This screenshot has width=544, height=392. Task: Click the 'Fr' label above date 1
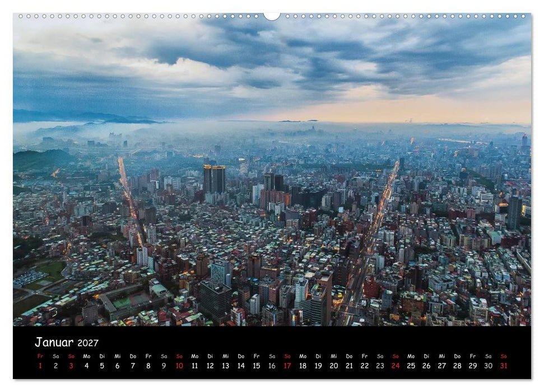[40, 356]
